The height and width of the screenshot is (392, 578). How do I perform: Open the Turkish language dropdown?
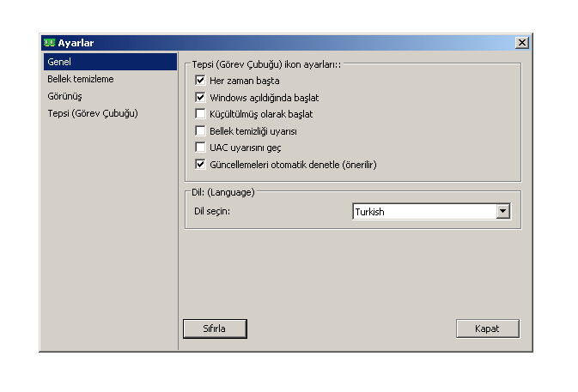tap(503, 211)
